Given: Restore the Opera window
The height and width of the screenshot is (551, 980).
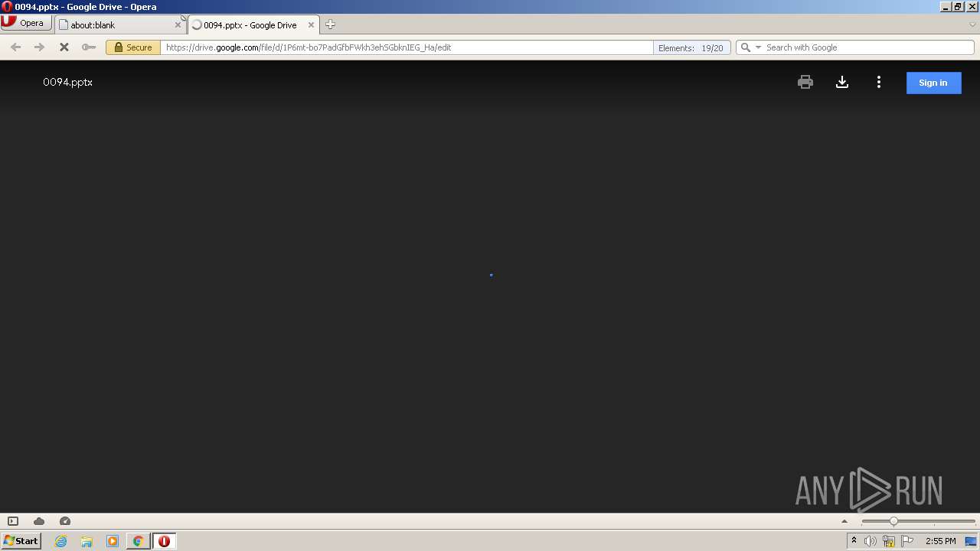Looking at the screenshot, I should [x=959, y=7].
